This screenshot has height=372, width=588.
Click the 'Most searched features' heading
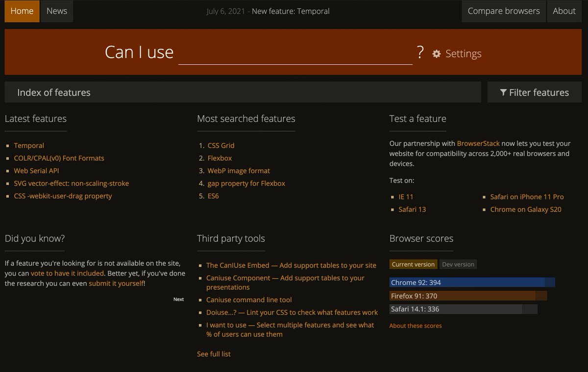[246, 118]
